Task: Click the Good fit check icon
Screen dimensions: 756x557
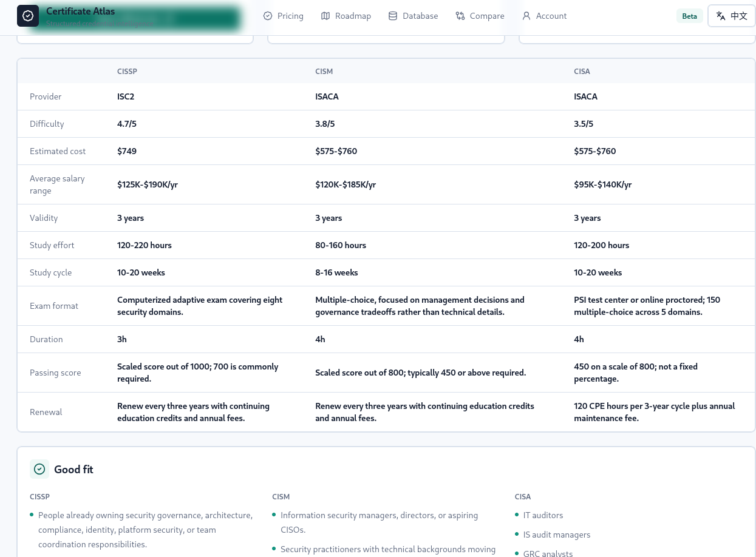Action: 39,469
